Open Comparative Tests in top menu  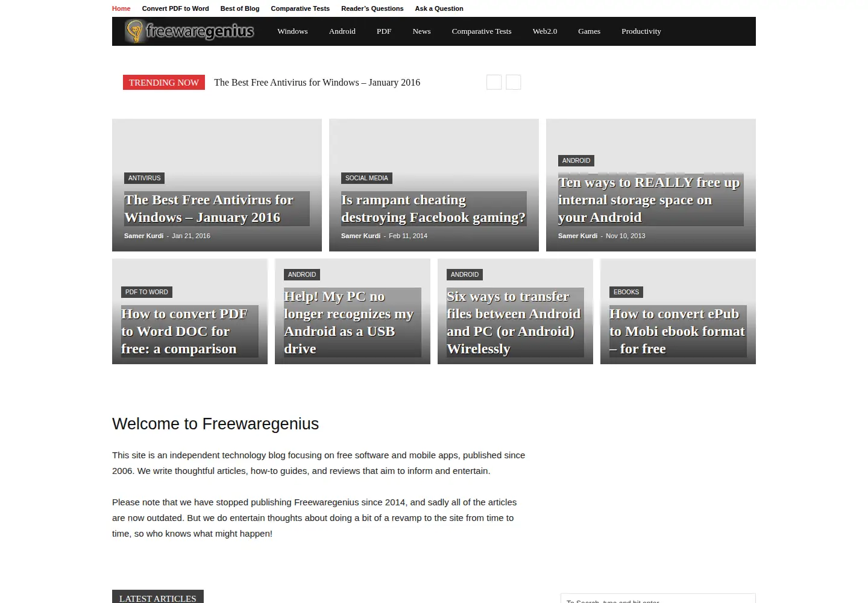tap(300, 8)
